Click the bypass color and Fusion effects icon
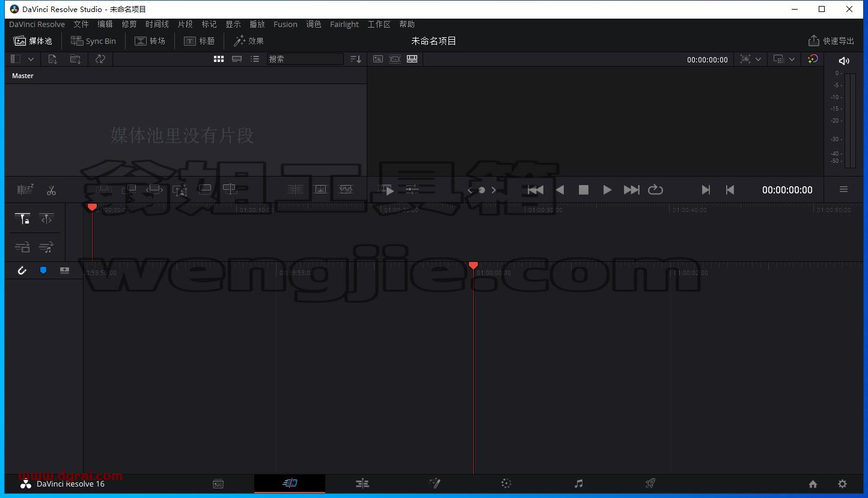 [x=813, y=59]
